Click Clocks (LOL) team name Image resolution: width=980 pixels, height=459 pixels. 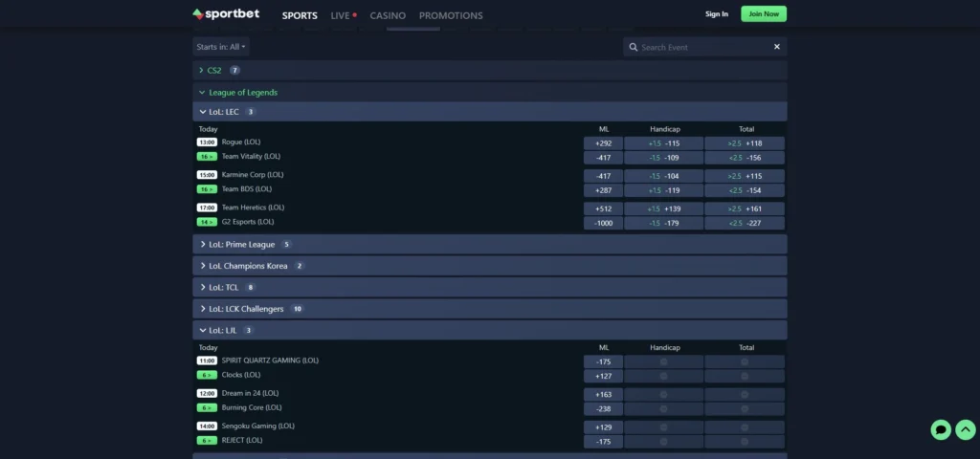point(241,375)
